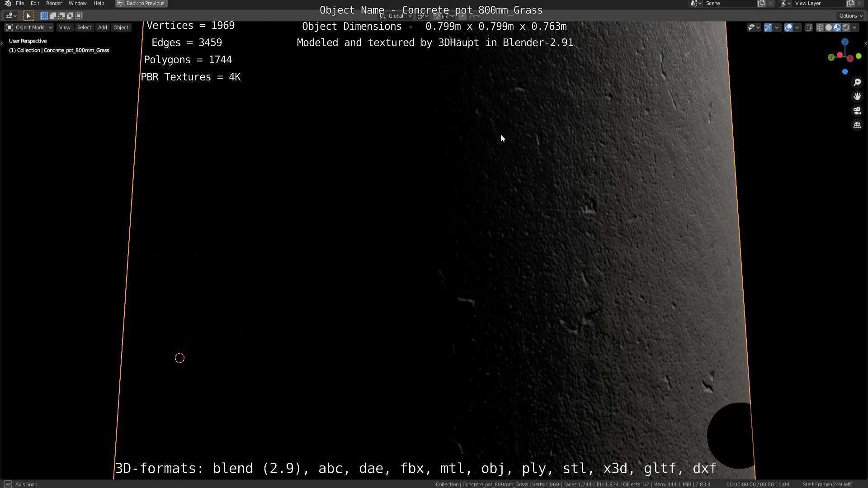Expand the Options dropdown
Screen dimensions: 868x488
coord(851,16)
